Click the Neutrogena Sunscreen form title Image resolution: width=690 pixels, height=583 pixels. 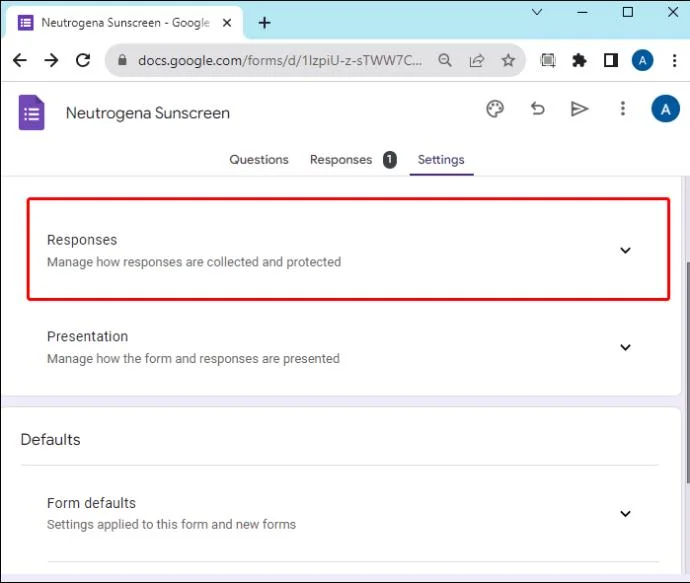click(148, 113)
